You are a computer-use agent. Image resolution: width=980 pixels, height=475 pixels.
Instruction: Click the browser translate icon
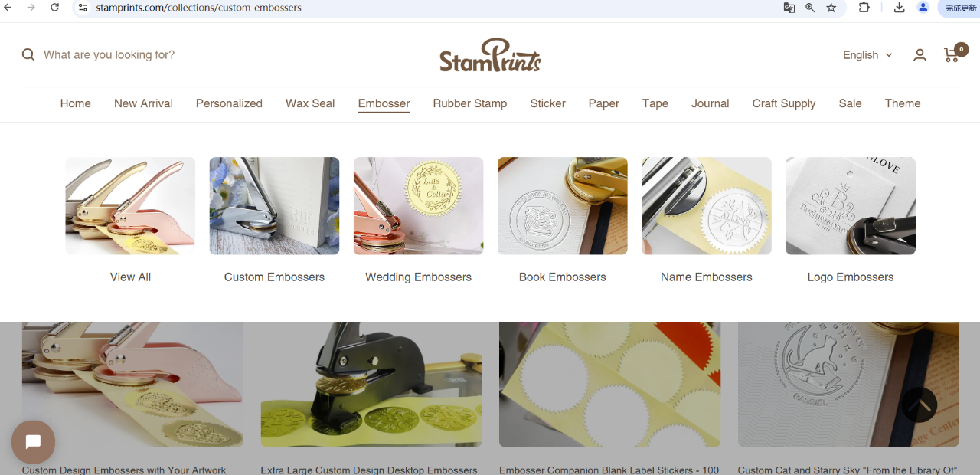pos(789,8)
